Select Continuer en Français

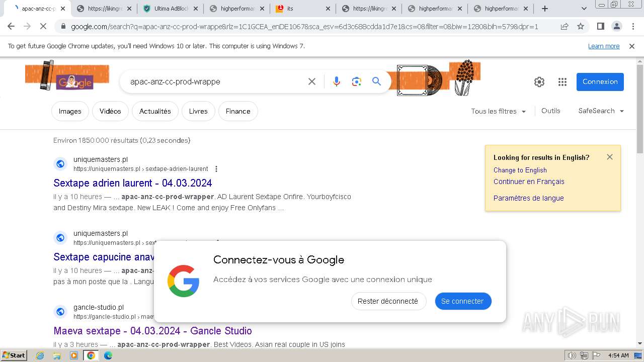click(x=529, y=182)
